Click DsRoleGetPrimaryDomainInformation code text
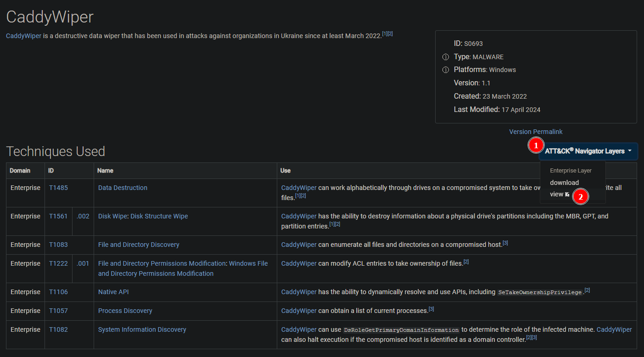644x357 pixels. coord(401,330)
